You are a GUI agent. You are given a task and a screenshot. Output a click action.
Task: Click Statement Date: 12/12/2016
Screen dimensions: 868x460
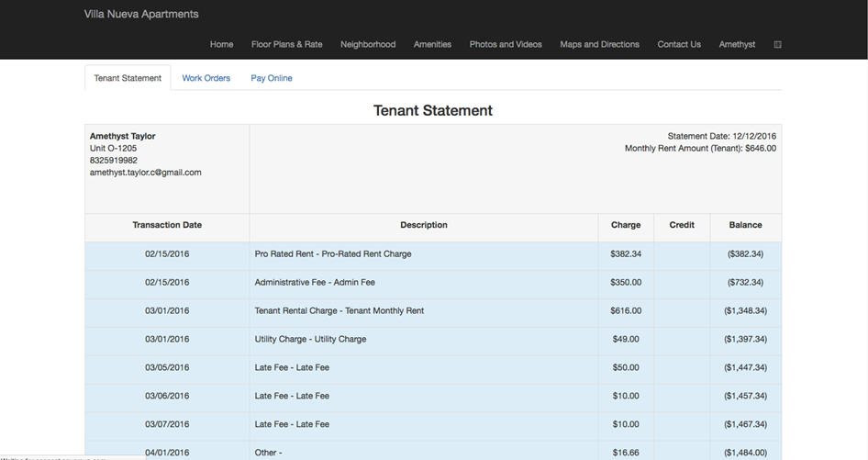722,136
